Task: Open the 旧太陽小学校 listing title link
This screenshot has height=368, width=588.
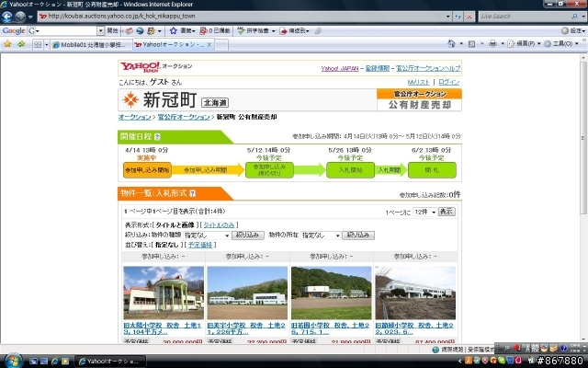Action: pyautogui.click(x=163, y=328)
